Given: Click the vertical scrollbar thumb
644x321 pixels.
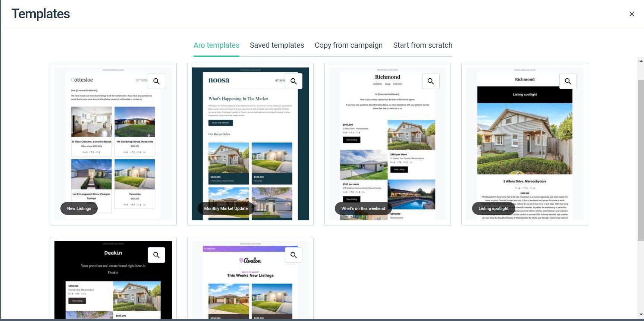Looking at the screenshot, I should (641, 160).
